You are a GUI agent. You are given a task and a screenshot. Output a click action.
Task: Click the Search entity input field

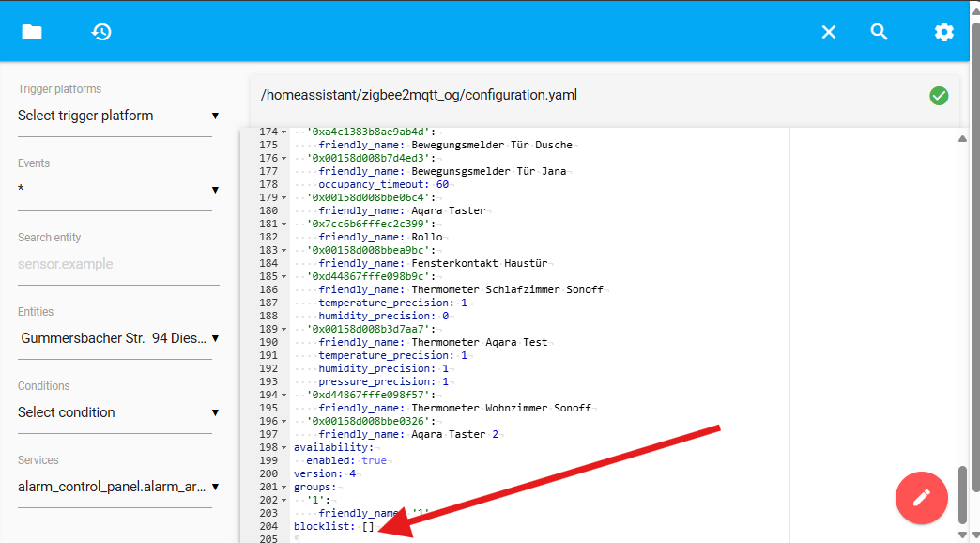pyautogui.click(x=118, y=264)
